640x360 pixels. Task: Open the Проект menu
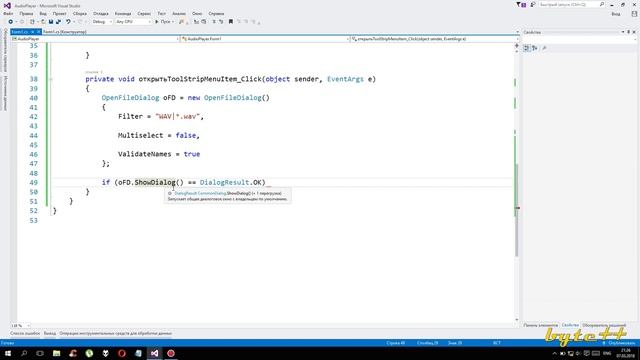pyautogui.click(x=60, y=13)
